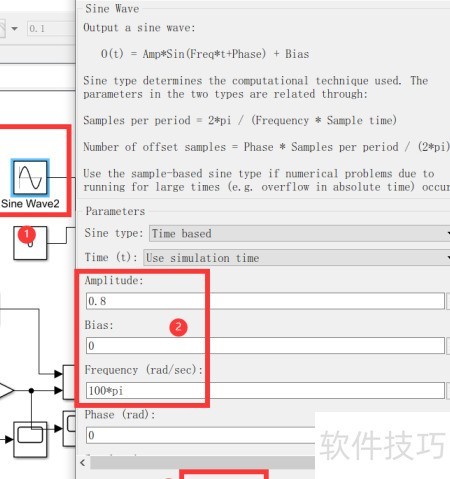Click the Amplitude field containing 0.8
450x479 pixels.
pyautogui.click(x=265, y=301)
